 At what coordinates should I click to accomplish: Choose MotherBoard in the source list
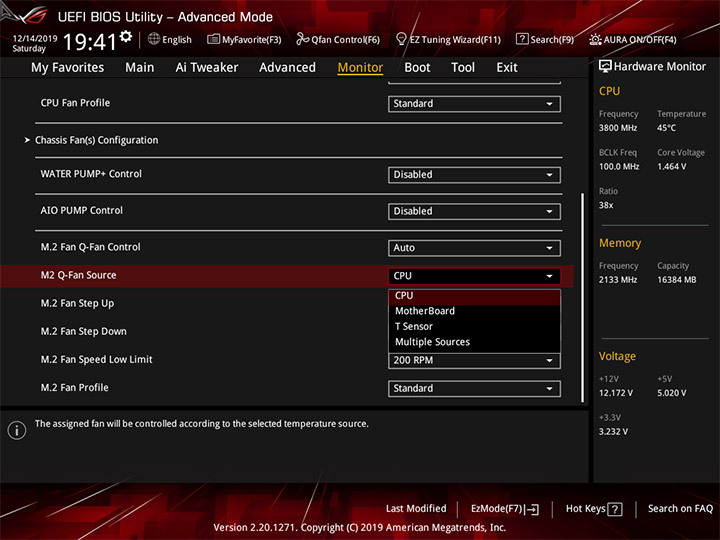474,311
